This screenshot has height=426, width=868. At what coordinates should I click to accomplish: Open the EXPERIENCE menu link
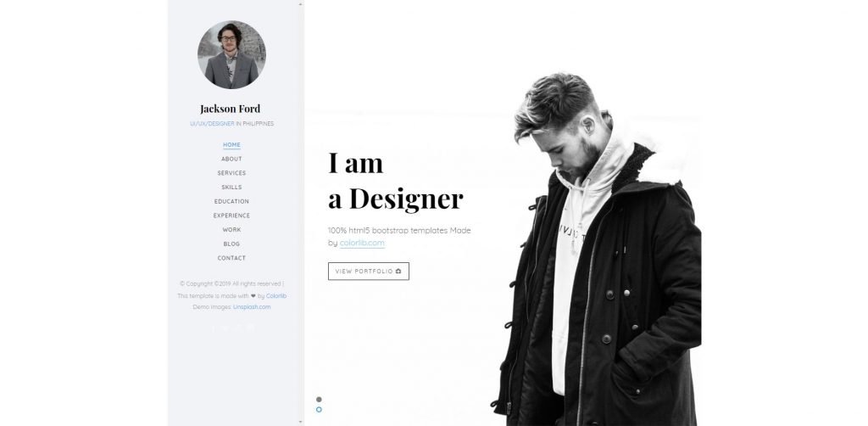231,216
